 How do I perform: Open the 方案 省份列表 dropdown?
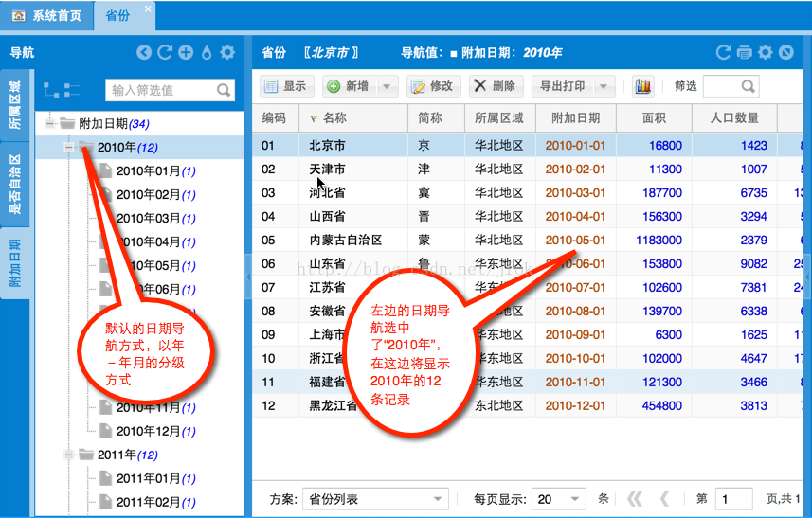(x=439, y=499)
